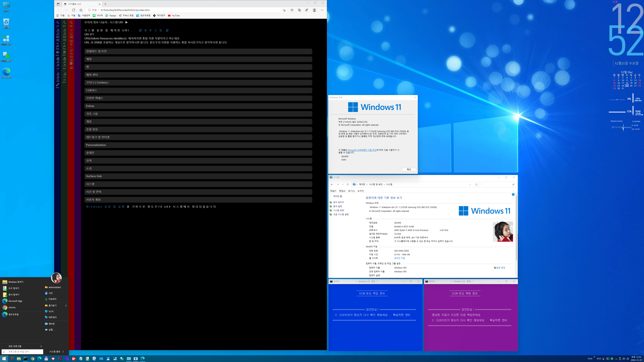Click 확인 in Windows 정보 dialog
Image resolution: width=644 pixels, height=362 pixels.
(x=409, y=170)
